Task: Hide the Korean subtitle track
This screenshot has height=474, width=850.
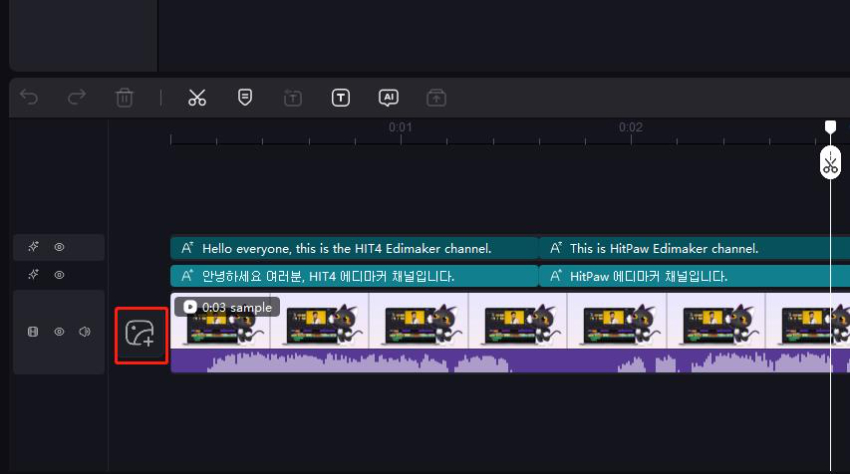Action: pos(59,275)
